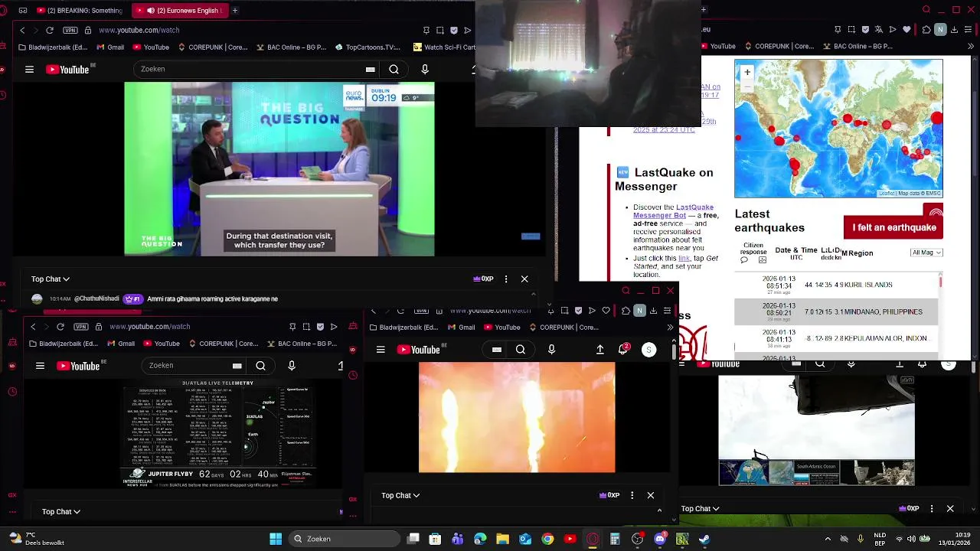This screenshot has height=551, width=980.
Task: Open YouTube guide menu in top-left window
Action: tap(29, 70)
